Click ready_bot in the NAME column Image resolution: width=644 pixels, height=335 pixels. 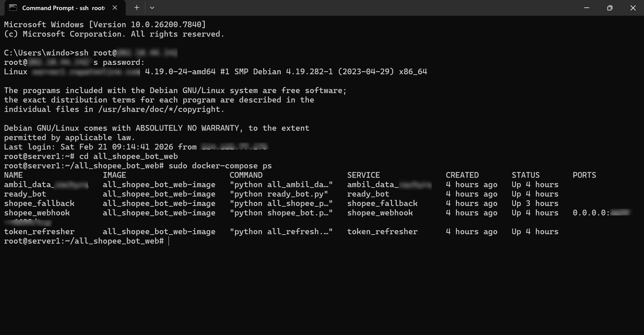pos(25,194)
